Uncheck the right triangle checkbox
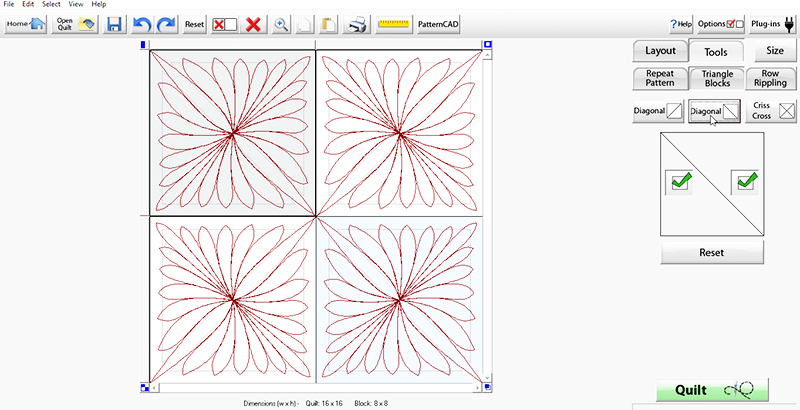Screen dimensions: 800x410 746,182
